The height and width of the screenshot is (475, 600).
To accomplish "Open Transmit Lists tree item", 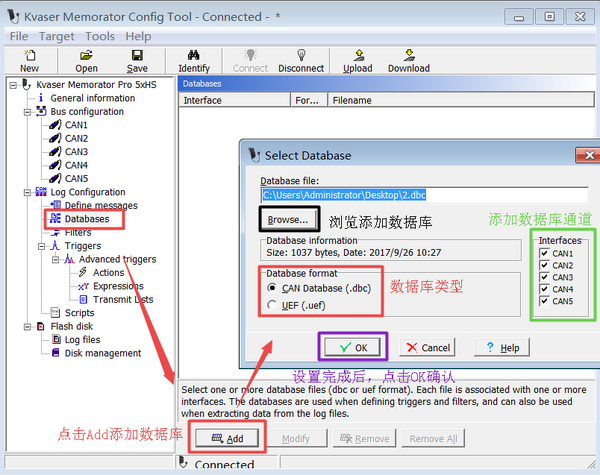I will (123, 299).
